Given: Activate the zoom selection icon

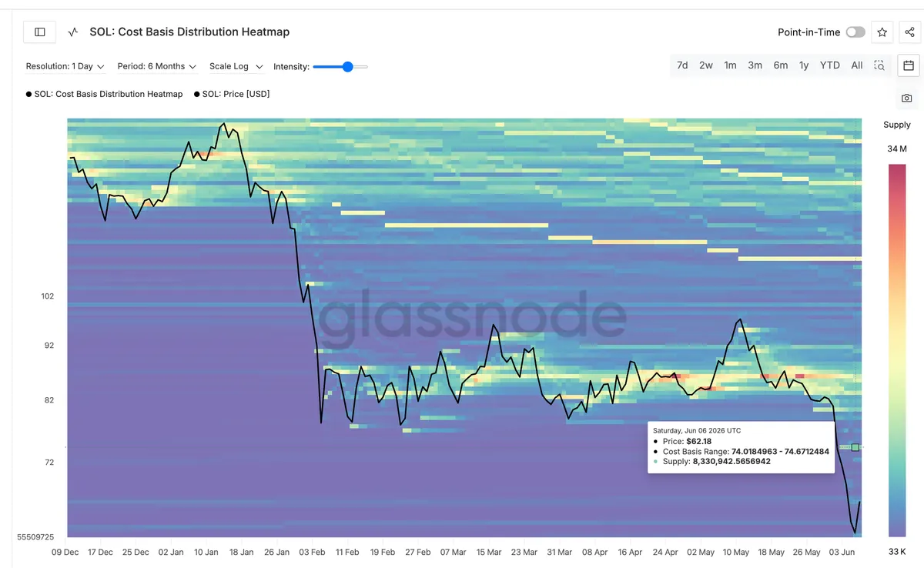Looking at the screenshot, I should tap(879, 65).
